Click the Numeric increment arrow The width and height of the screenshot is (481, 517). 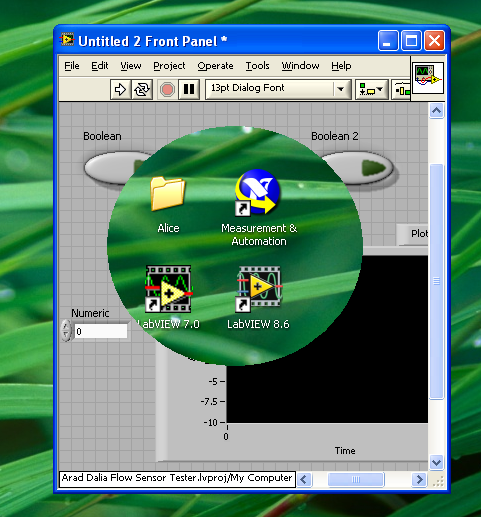pos(66,326)
